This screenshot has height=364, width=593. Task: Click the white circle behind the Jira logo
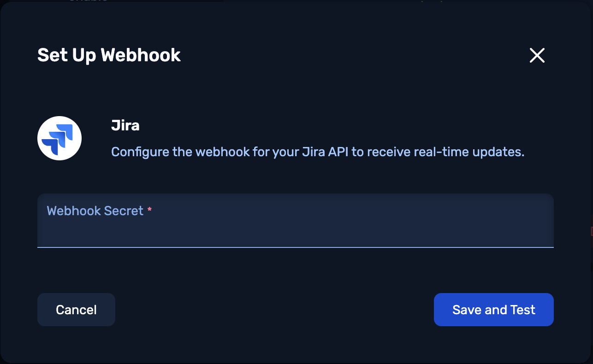coord(59,138)
